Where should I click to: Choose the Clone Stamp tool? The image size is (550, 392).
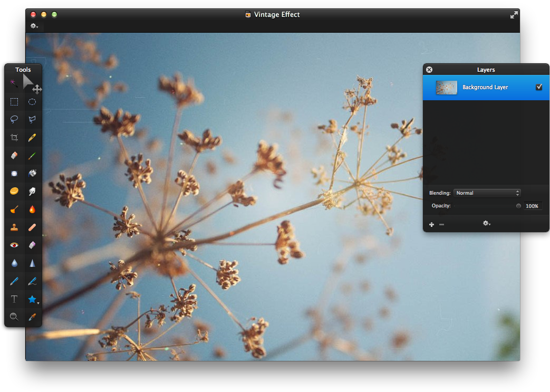pyautogui.click(x=14, y=227)
